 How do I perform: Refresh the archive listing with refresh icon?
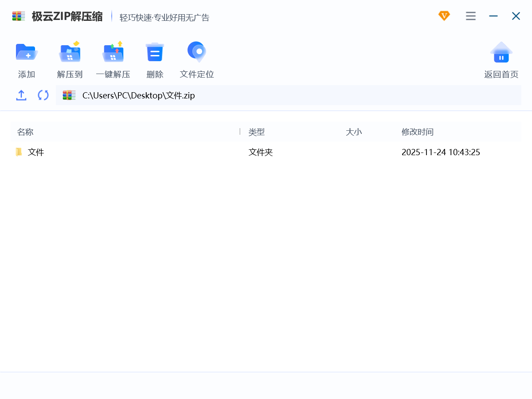pos(43,95)
